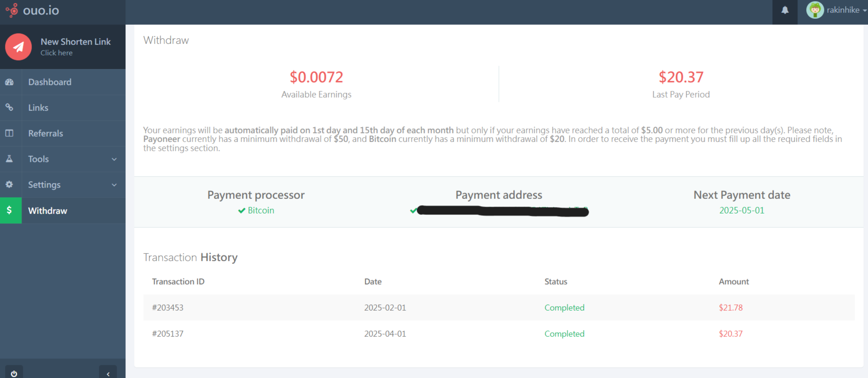Click the Links chain icon
Image resolution: width=868 pixels, height=378 pixels.
[x=9, y=108]
